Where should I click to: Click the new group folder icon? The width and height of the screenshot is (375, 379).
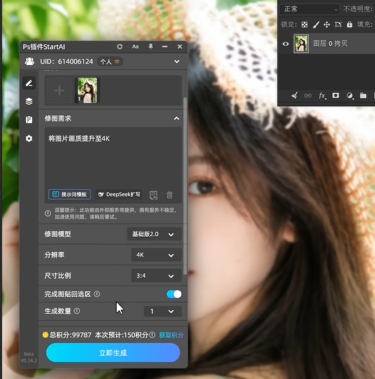tap(363, 96)
